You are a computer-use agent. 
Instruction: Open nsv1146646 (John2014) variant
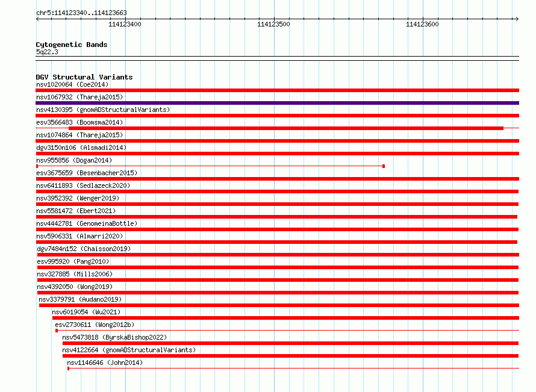click(x=105, y=362)
